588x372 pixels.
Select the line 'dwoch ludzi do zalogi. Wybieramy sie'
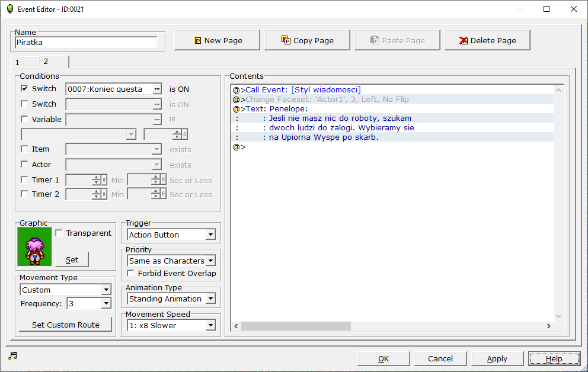click(392, 128)
